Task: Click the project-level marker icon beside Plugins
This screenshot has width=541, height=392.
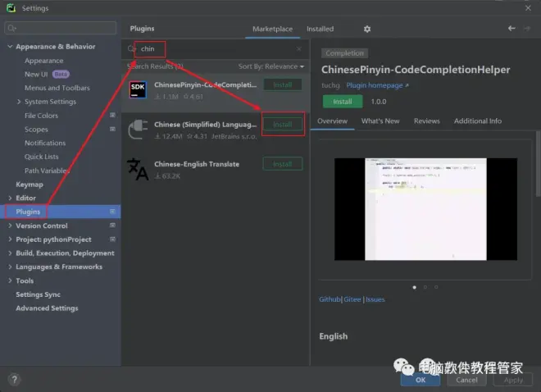Action: [x=112, y=212]
